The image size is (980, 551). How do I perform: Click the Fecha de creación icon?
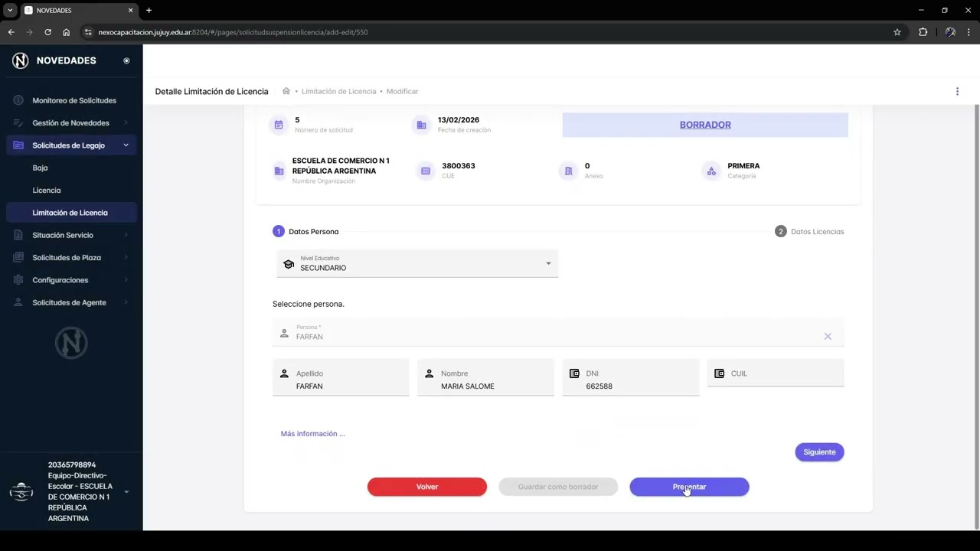422,125
